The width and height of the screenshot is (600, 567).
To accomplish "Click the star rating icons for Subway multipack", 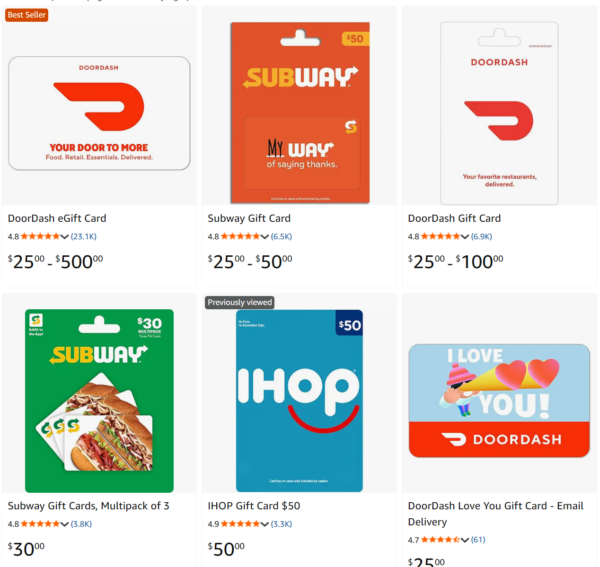I will pyautogui.click(x=40, y=523).
